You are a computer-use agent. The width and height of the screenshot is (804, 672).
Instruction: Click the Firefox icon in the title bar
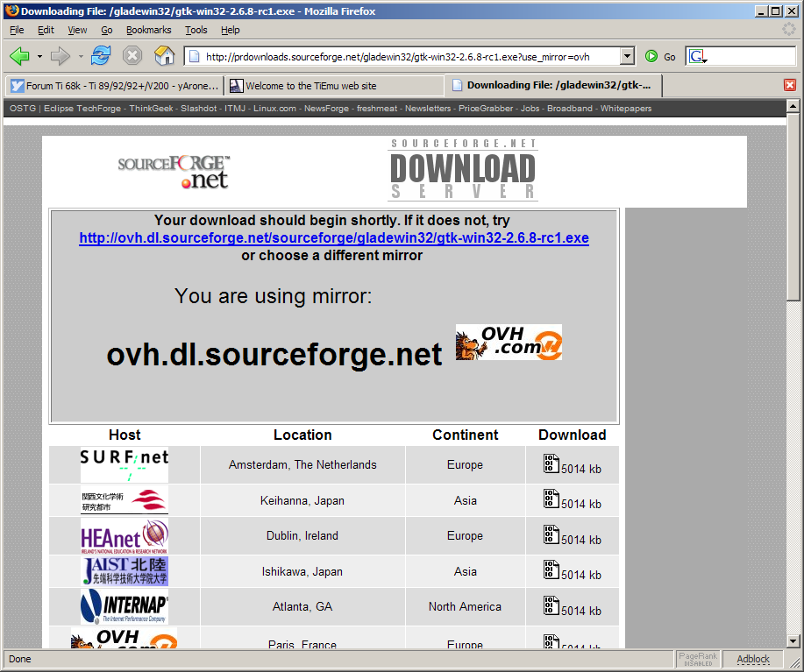(x=11, y=11)
